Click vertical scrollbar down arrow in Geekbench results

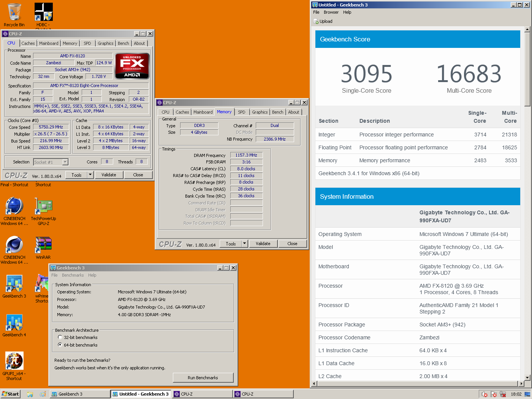[x=527, y=377]
